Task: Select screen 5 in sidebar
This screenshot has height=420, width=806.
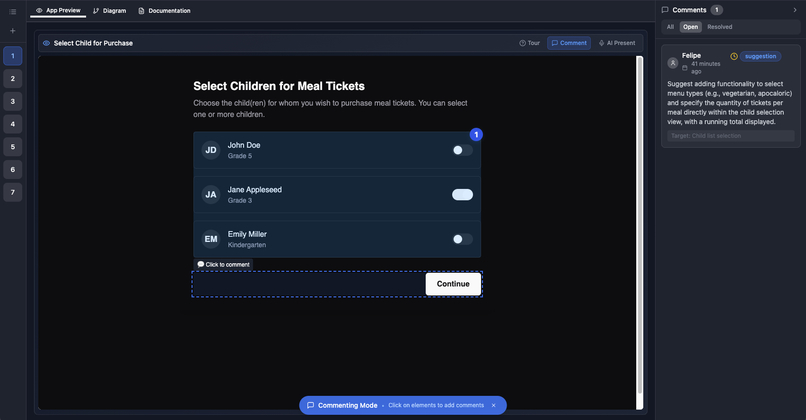Action: point(13,147)
